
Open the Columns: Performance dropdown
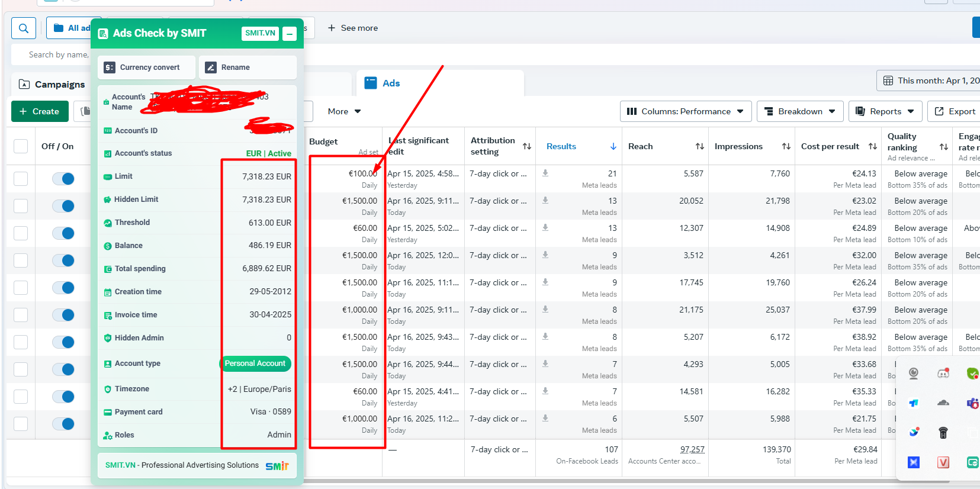coord(686,111)
